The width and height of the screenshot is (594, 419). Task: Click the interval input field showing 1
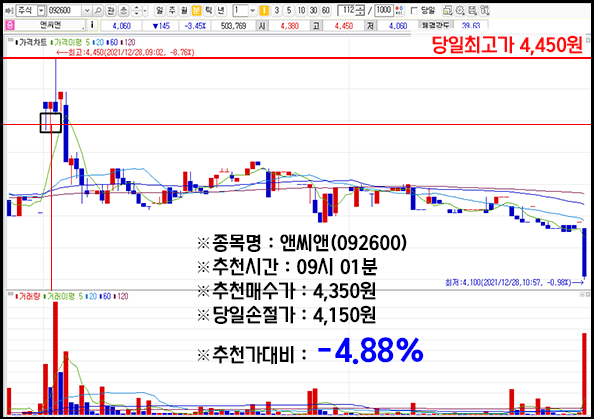[x=240, y=11]
